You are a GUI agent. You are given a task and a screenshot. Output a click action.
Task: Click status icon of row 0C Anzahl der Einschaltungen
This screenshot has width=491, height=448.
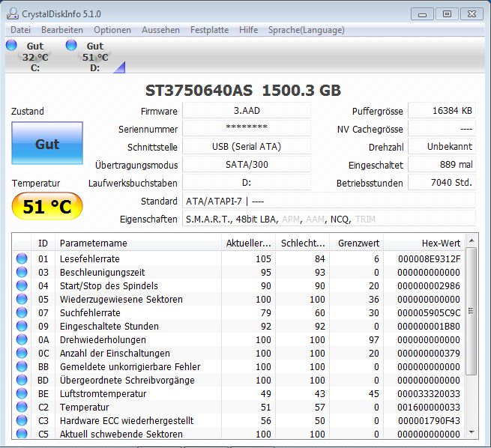click(x=22, y=353)
